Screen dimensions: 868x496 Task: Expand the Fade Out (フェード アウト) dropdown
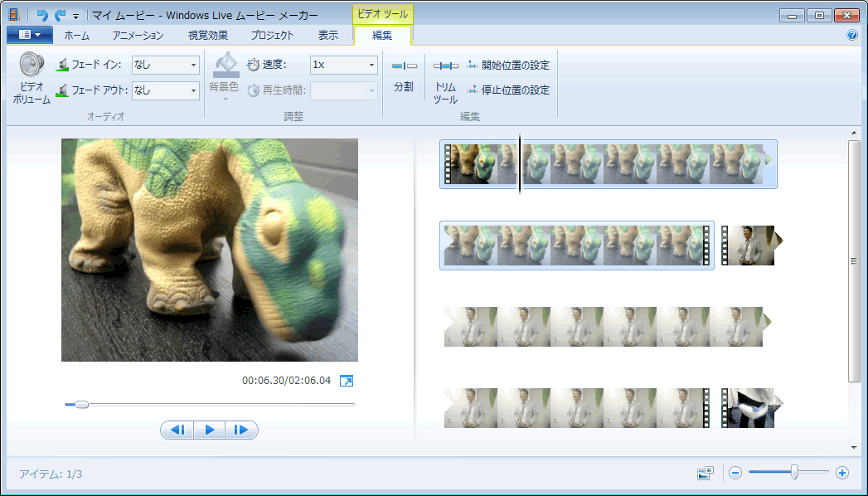[x=194, y=90]
